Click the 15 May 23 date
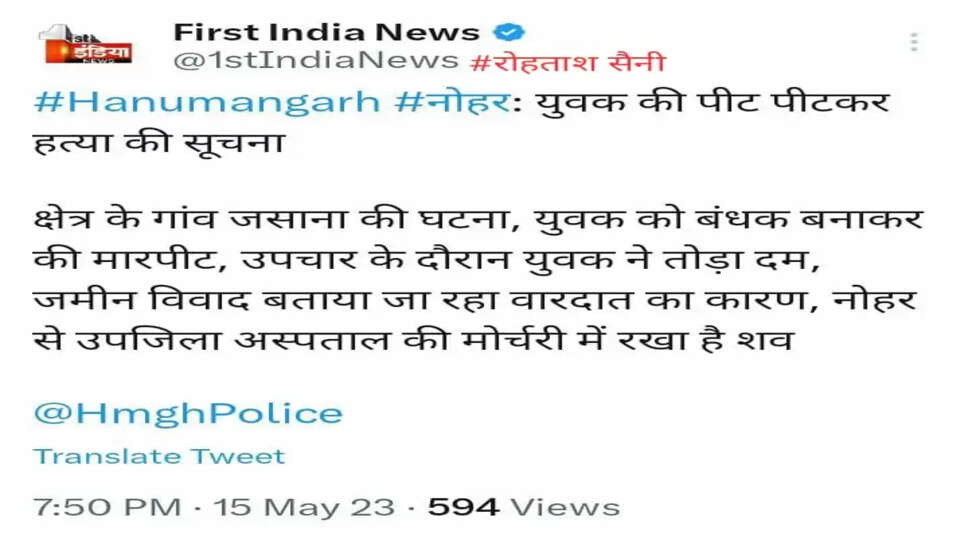Image resolution: width=968 pixels, height=540 pixels. 304,507
